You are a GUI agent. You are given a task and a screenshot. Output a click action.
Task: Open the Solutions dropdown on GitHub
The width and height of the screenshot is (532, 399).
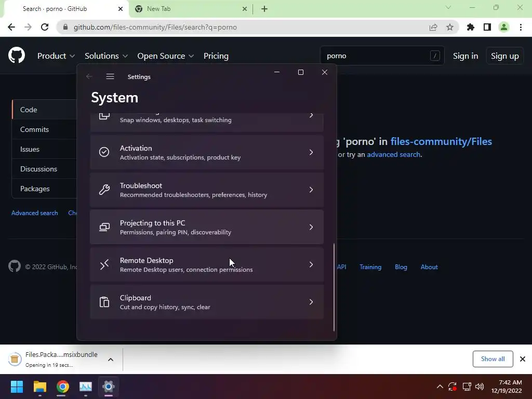click(106, 56)
